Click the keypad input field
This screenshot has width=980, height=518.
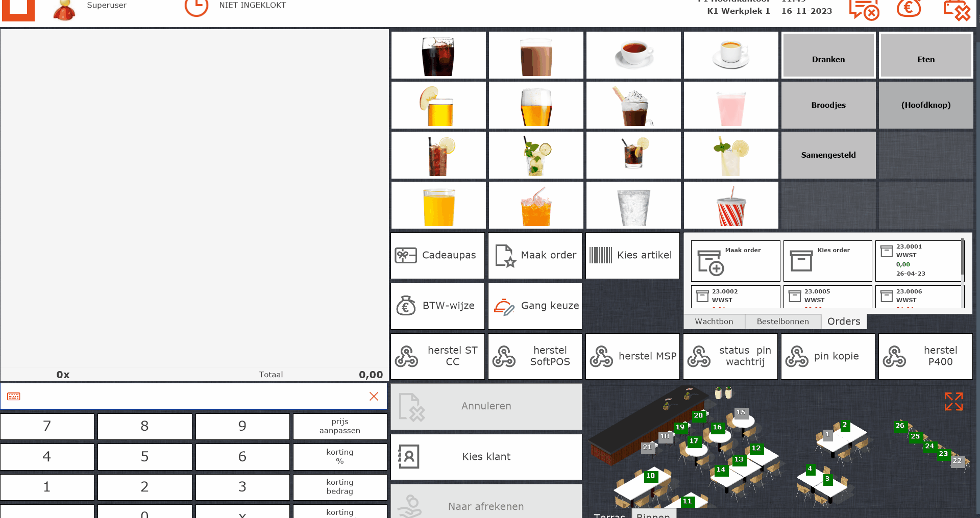tap(194, 397)
